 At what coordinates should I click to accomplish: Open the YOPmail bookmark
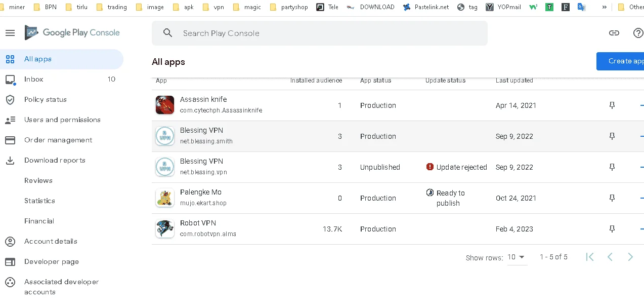pyautogui.click(x=503, y=7)
